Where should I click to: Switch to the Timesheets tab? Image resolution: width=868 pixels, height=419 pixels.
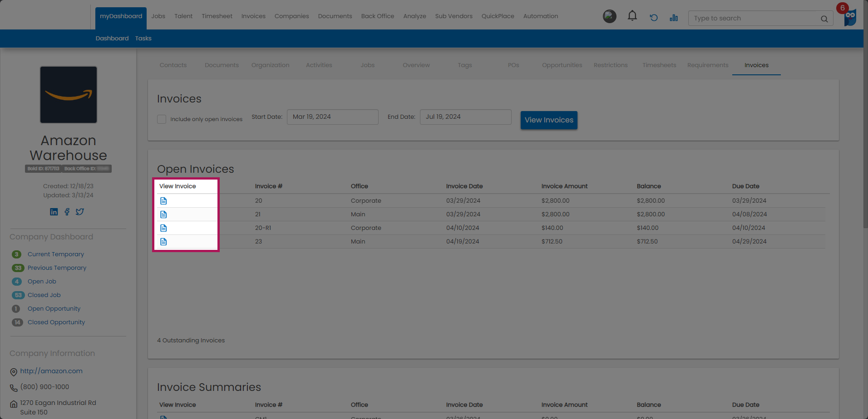pos(659,65)
